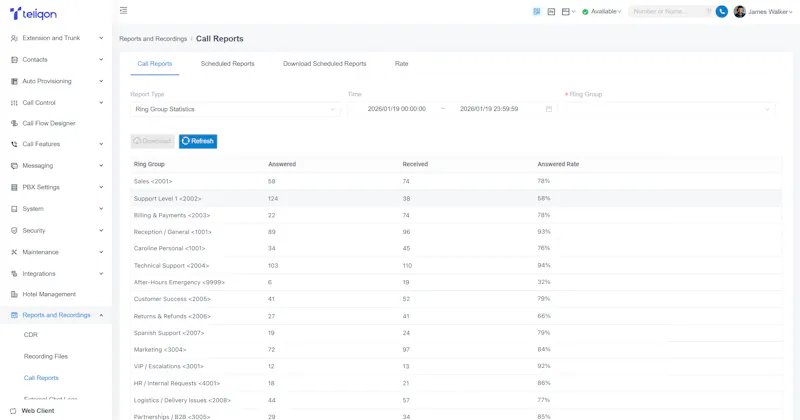Click the Marketing <3004> row
This screenshot has height=420, width=800.
point(456,350)
